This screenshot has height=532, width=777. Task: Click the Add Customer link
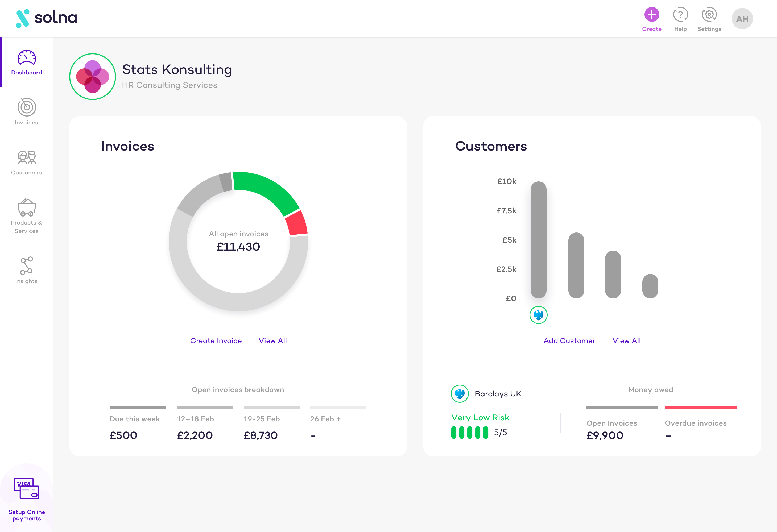[x=569, y=340]
